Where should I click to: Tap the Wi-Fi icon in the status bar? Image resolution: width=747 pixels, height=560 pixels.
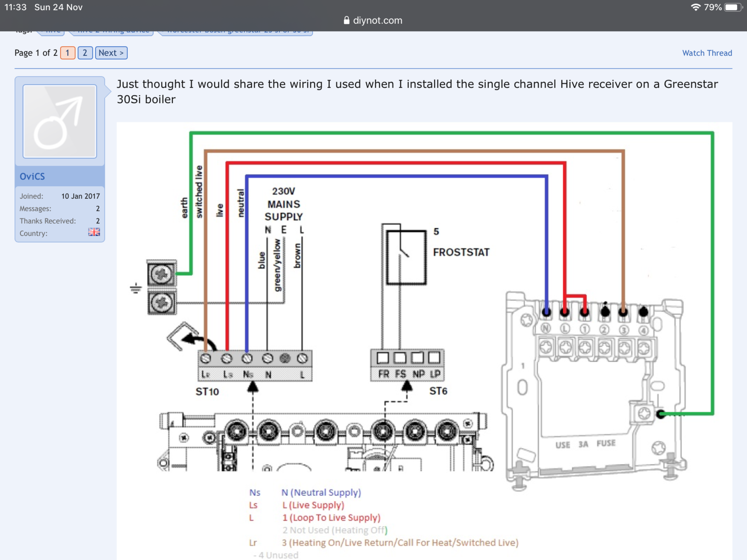pyautogui.click(x=696, y=7)
